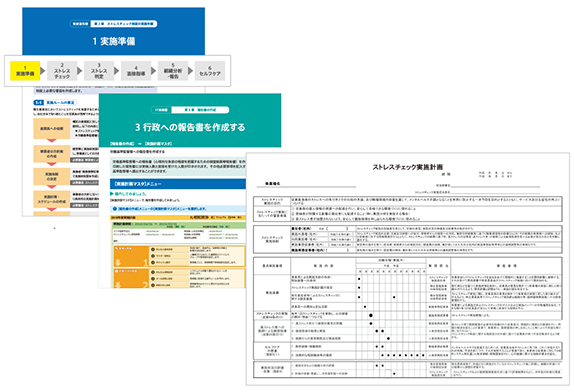This screenshot has height=392, width=575.
Task: Click the last brown circle bullet in section 2
Action: tap(153, 285)
